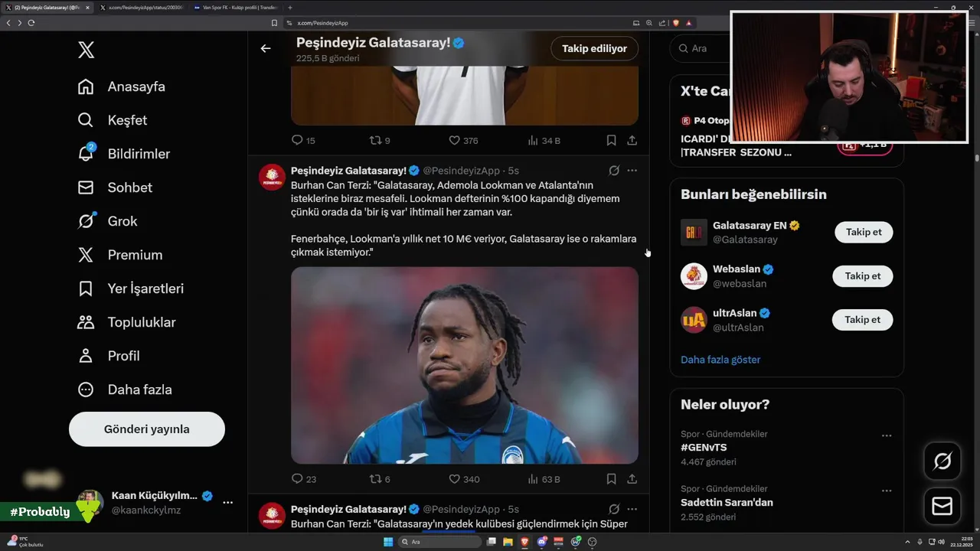This screenshot has width=980, height=551.
Task: Follow ultrAslan account
Action: pos(863,319)
